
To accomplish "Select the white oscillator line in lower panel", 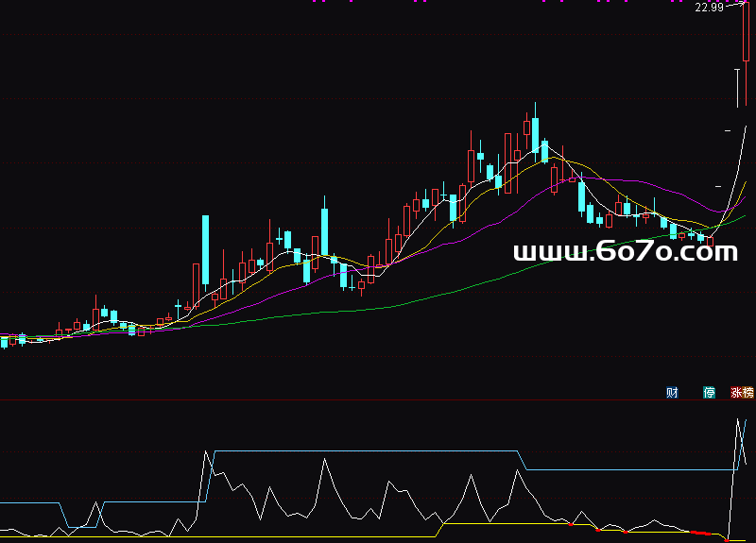I will coord(324,461).
